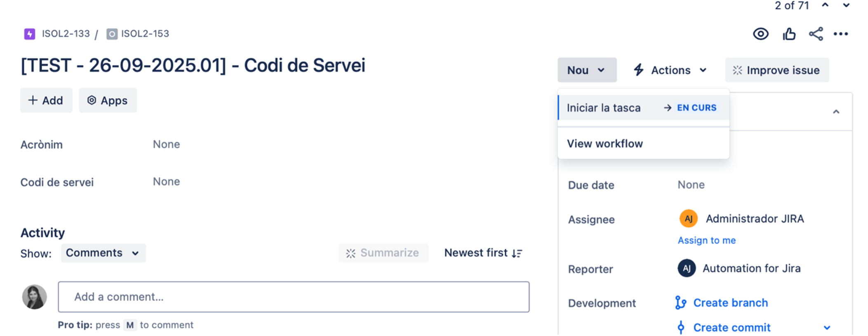Click the Administrador JIRA assignee avatar
Screen dimensions: 868x336
pos(688,219)
